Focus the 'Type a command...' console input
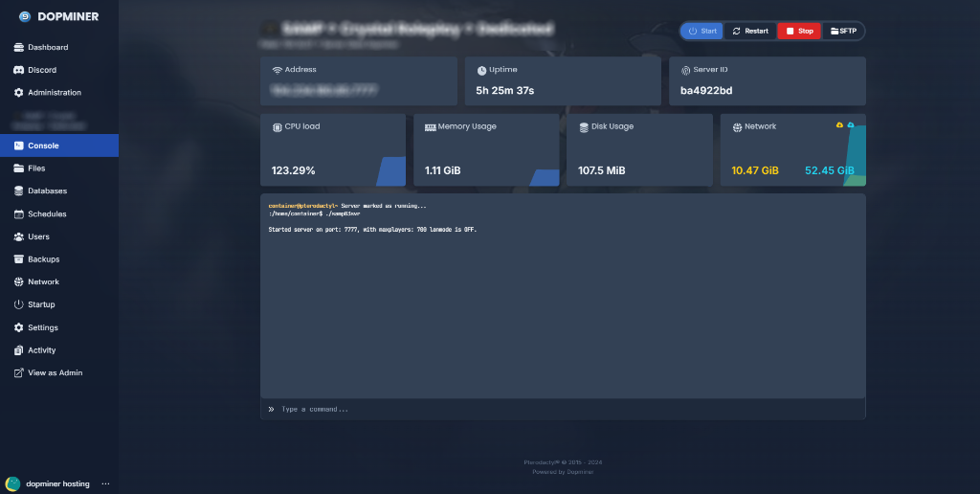Image resolution: width=980 pixels, height=494 pixels. tap(563, 409)
